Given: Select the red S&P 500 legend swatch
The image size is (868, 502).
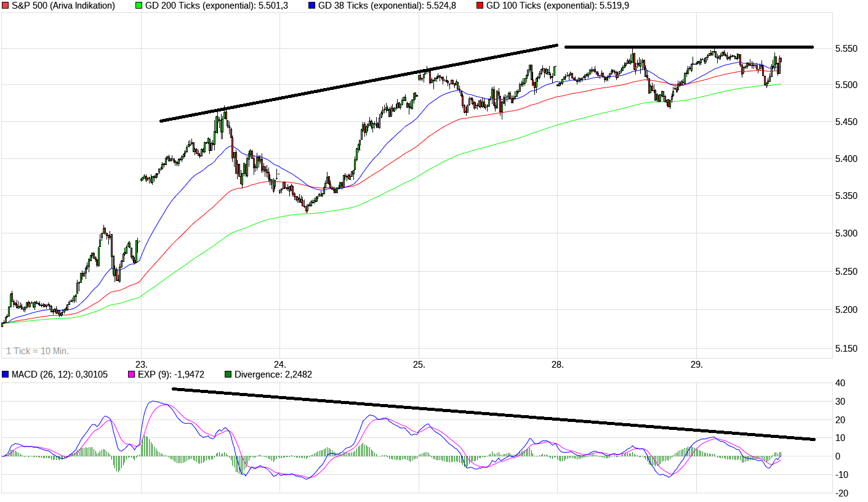Looking at the screenshot, I should [x=6, y=6].
